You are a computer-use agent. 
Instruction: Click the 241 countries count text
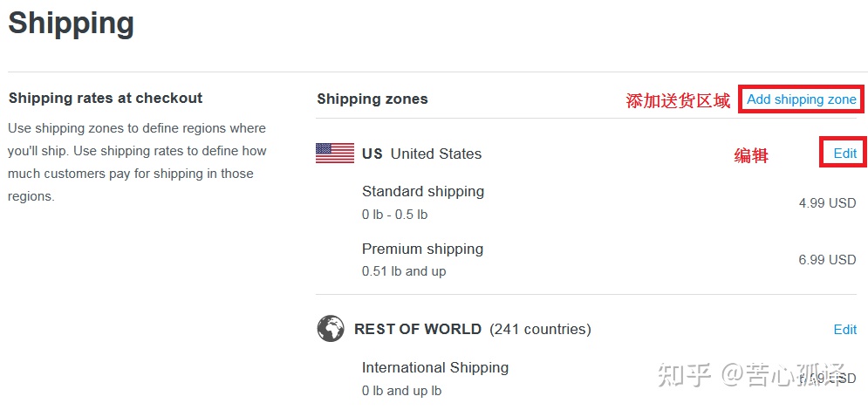(540, 329)
